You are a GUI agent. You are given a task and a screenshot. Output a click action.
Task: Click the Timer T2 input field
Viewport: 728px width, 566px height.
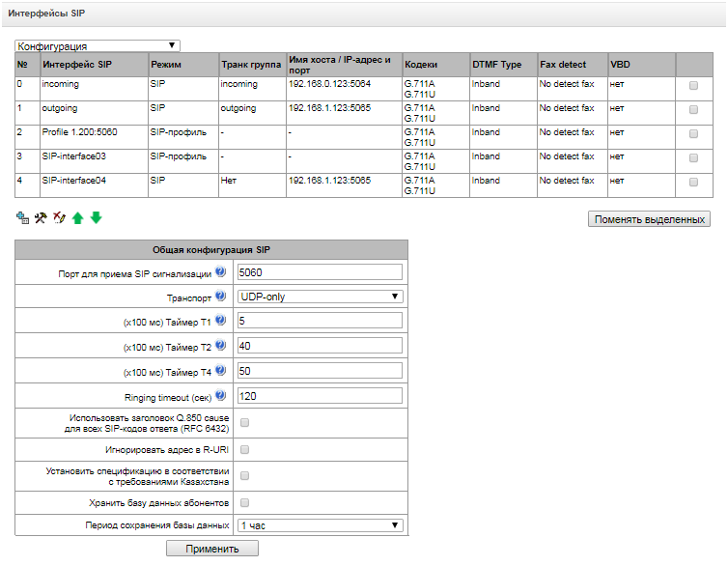(320, 346)
